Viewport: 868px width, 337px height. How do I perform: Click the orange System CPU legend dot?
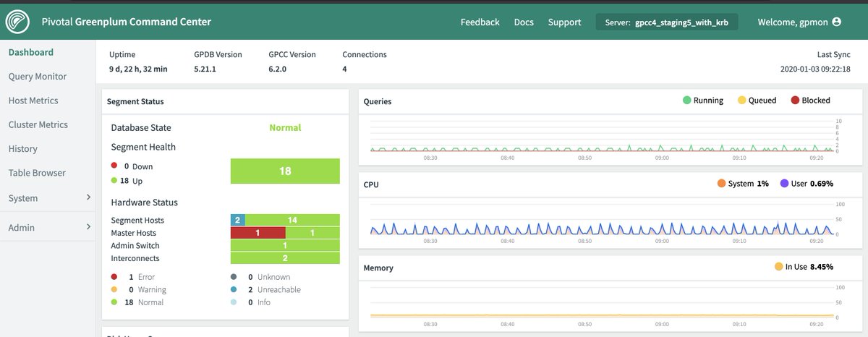(721, 184)
